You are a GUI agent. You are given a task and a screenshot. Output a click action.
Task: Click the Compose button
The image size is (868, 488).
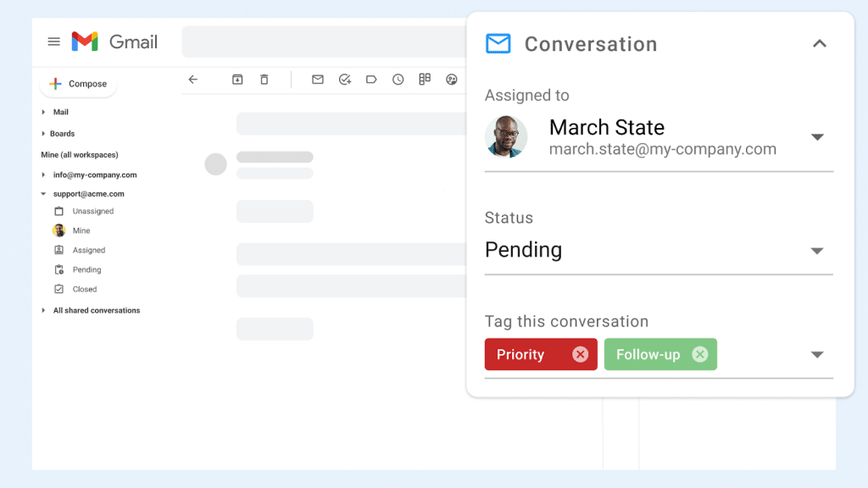pos(78,84)
